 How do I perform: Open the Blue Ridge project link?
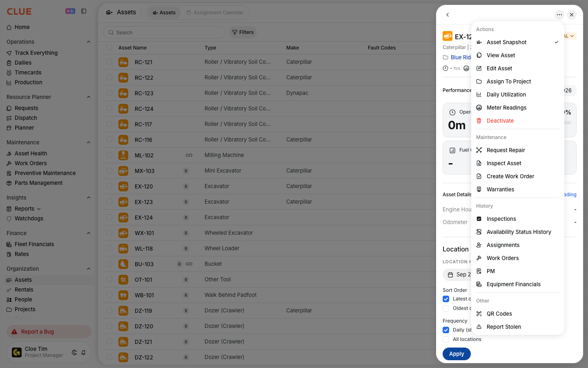461,57
